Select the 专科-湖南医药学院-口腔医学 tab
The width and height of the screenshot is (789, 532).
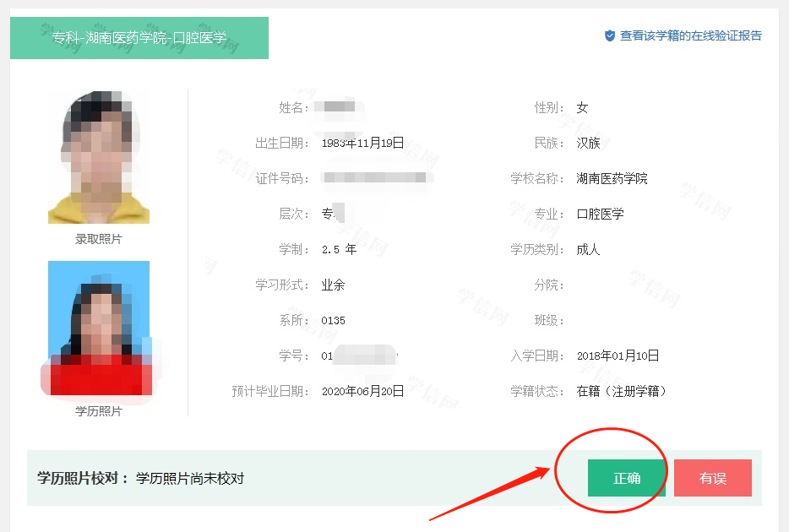pyautogui.click(x=139, y=38)
